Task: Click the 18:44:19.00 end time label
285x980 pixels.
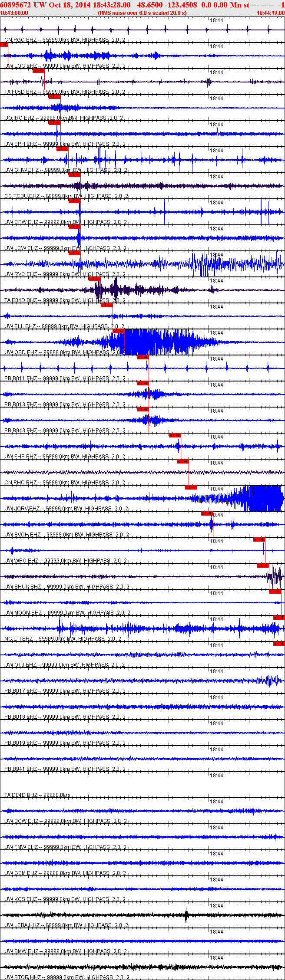Action: [271, 13]
